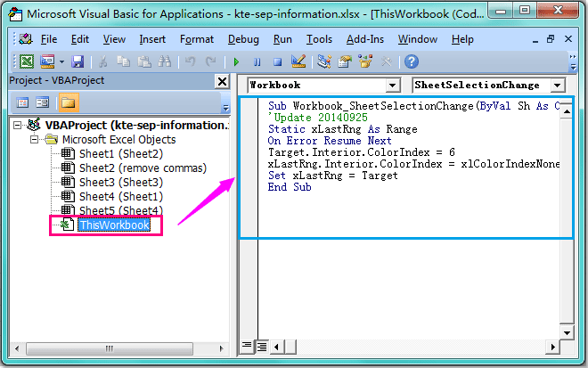This screenshot has height=368, width=588.
Task: Close the Project - VBAProject panel
Action: (x=221, y=82)
